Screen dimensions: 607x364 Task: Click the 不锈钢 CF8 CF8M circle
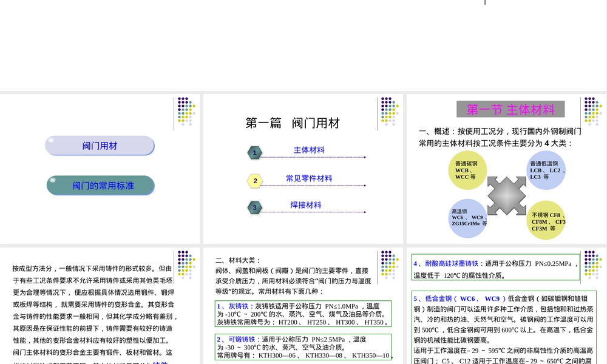(546, 220)
